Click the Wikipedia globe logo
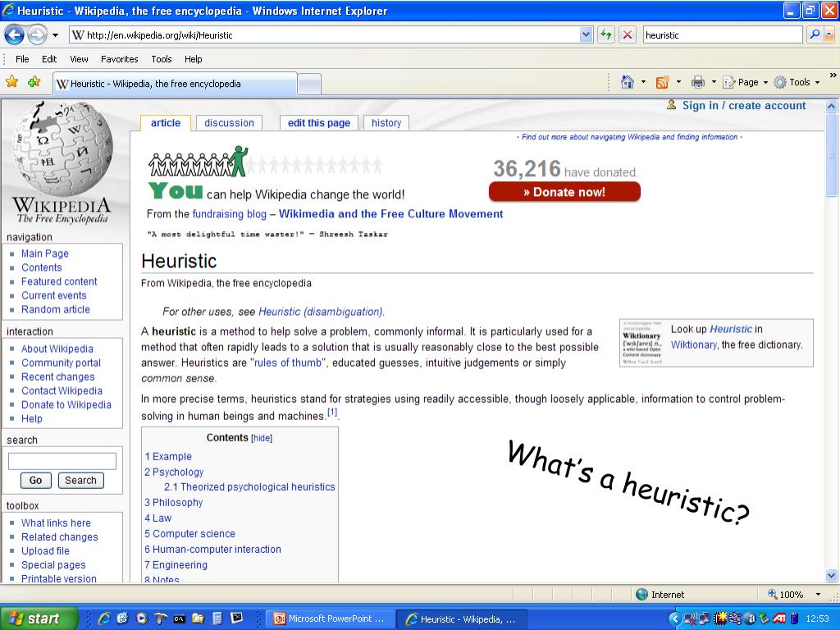Image resolution: width=840 pixels, height=630 pixels. [x=62, y=162]
